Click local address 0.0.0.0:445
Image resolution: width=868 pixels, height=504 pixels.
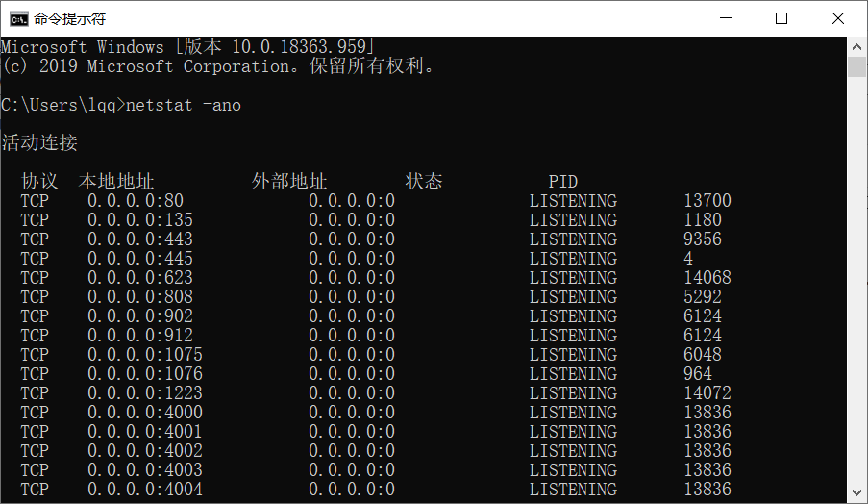tap(140, 258)
